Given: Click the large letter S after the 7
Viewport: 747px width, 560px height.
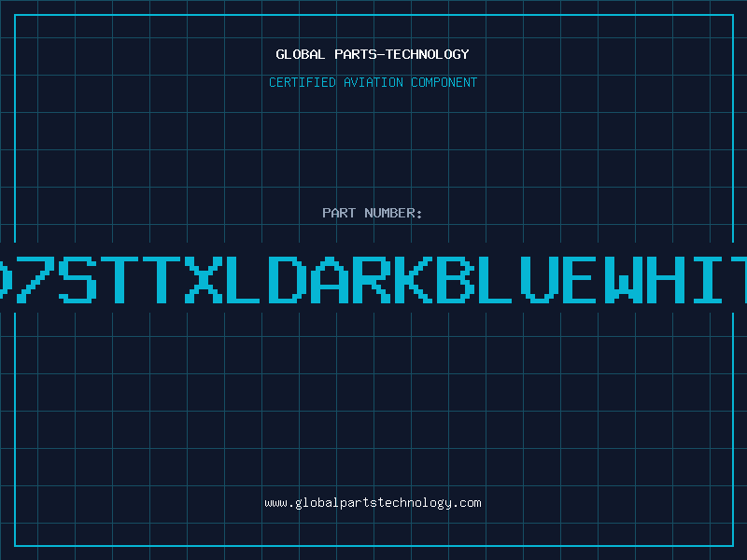Looking at the screenshot, I should click(78, 280).
